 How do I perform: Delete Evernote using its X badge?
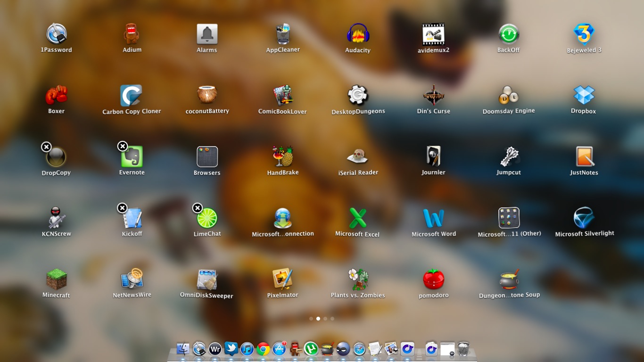pyautogui.click(x=123, y=146)
